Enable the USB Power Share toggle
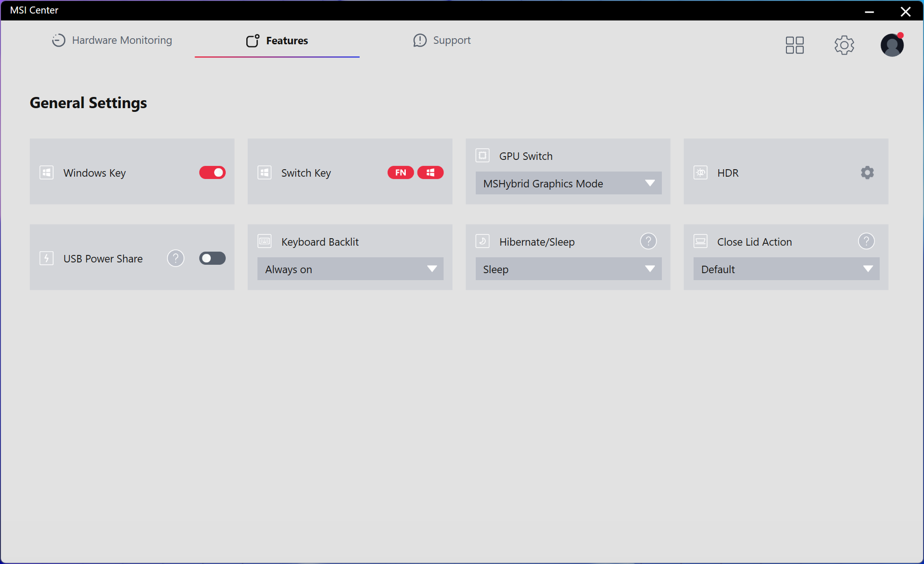The image size is (924, 564). pos(212,258)
